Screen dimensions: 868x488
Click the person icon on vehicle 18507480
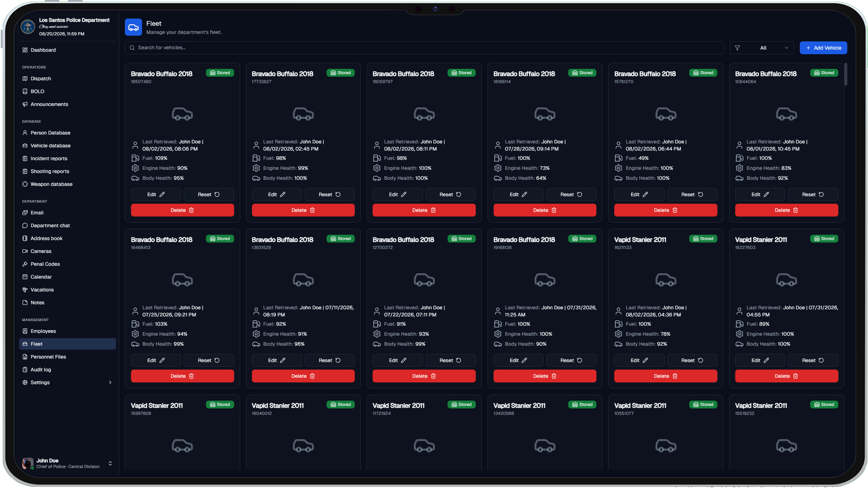tap(135, 145)
